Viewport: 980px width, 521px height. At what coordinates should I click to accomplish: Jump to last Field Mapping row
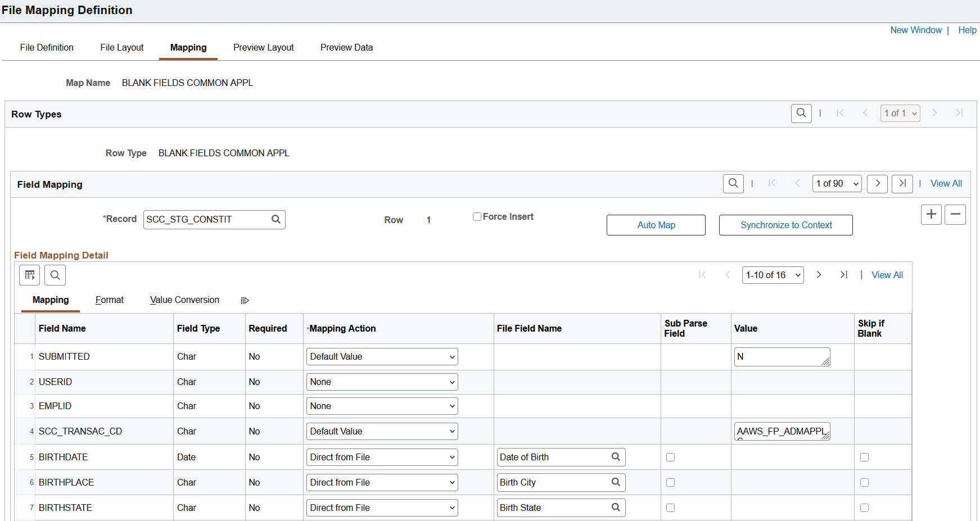tap(902, 184)
